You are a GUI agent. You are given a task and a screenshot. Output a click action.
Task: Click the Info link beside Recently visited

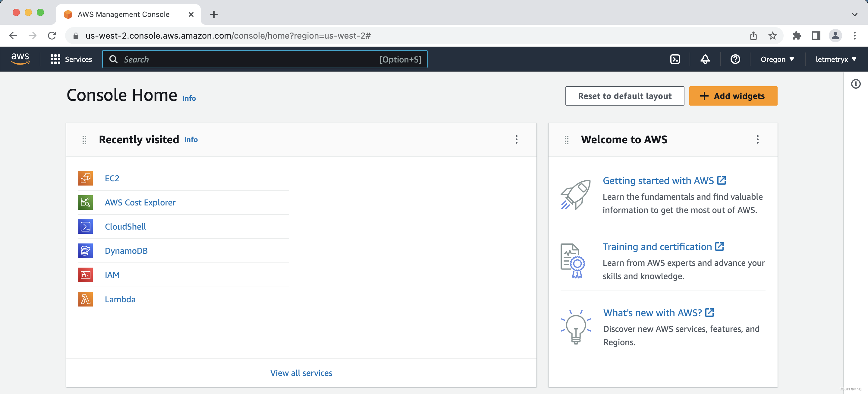tap(191, 140)
